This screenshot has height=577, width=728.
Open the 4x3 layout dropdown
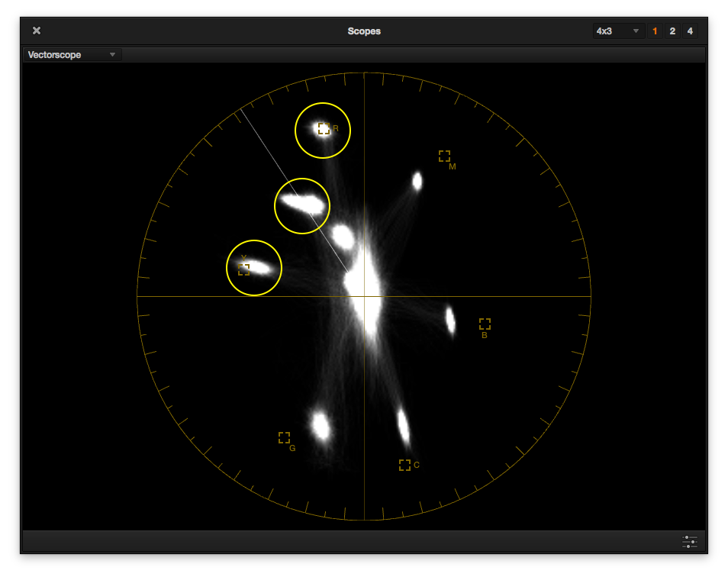(x=617, y=31)
